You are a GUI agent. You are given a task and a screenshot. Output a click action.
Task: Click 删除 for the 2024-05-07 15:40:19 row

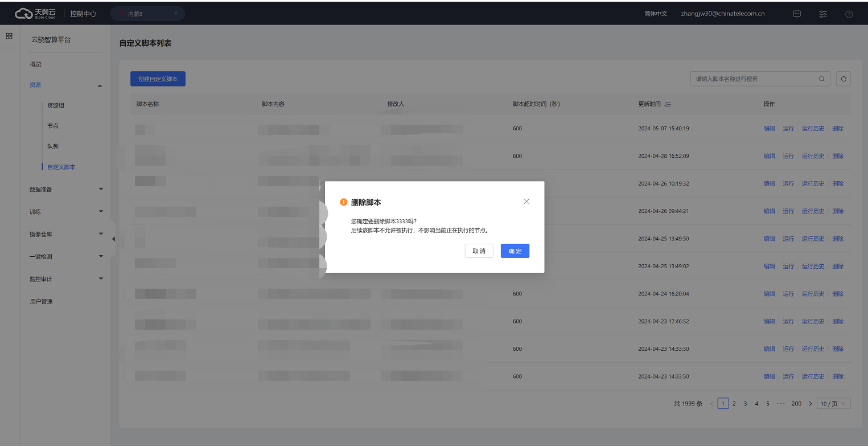[838, 129]
